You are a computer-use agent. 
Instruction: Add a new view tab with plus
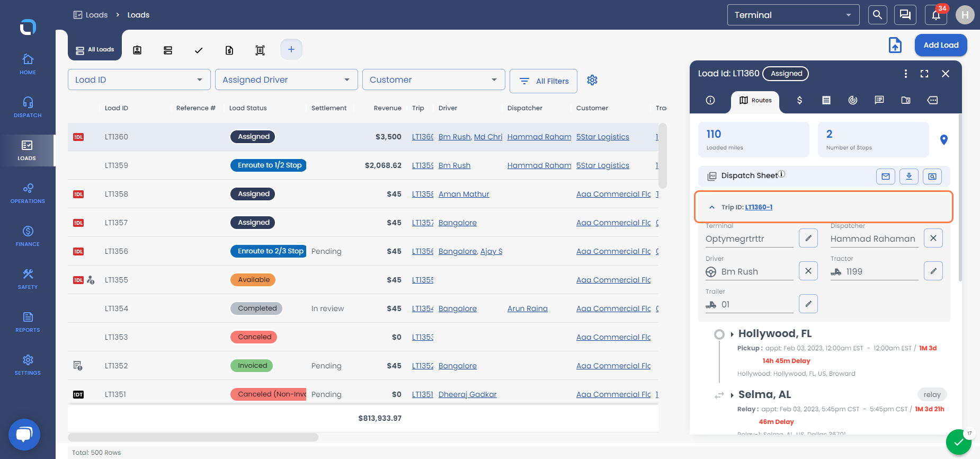coord(291,49)
